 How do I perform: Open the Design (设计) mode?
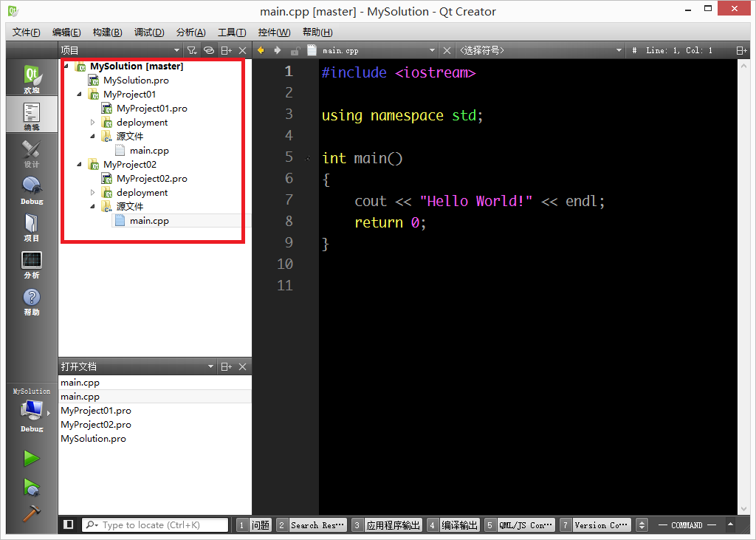tap(32, 152)
